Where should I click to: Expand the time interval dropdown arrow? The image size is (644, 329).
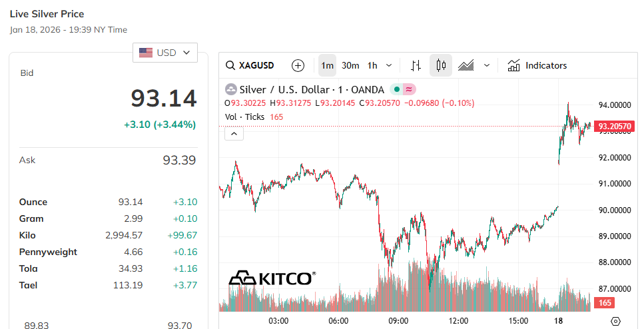click(x=389, y=65)
